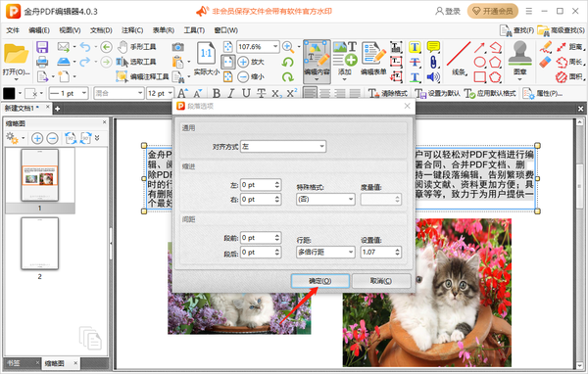Open the View (视图) menu
This screenshot has width=588, height=374.
(x=70, y=30)
